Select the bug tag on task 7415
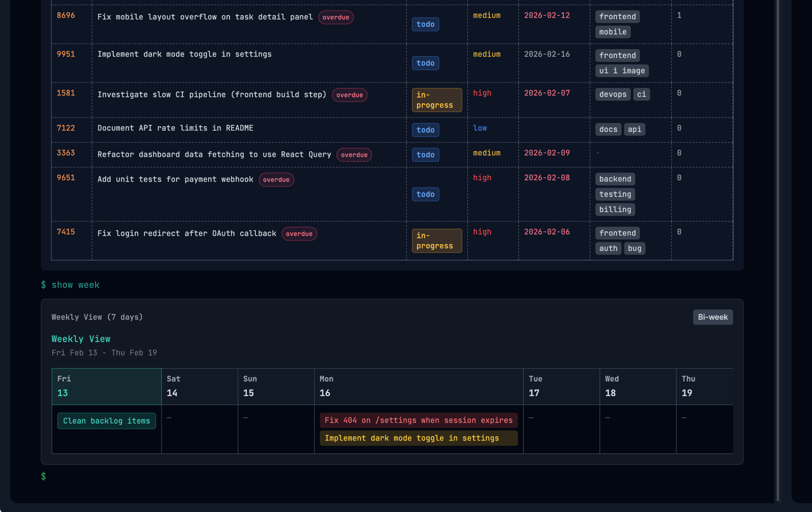The image size is (812, 512). coord(635,248)
